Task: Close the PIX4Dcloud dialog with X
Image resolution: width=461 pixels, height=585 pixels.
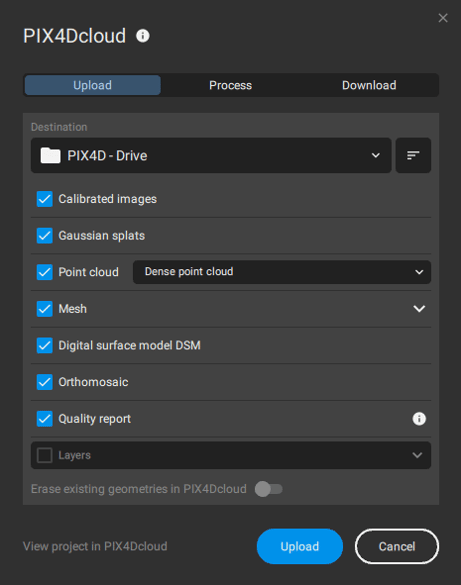Action: click(x=443, y=18)
